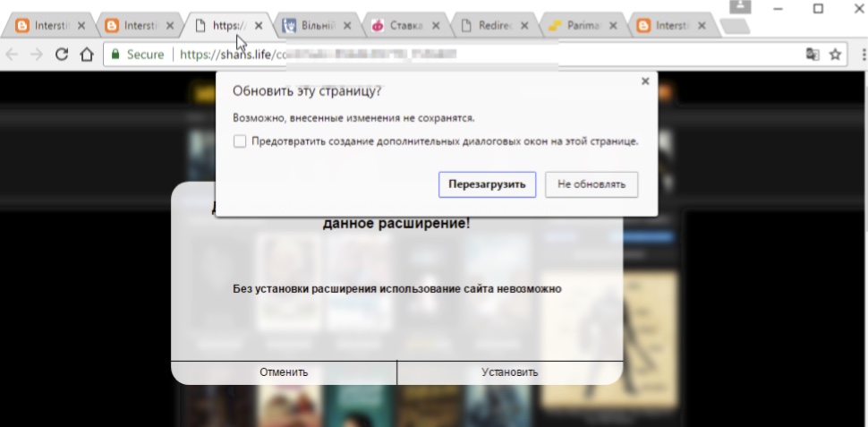The image size is (868, 427).
Task: Close the reload dialog with X
Action: pos(645,81)
